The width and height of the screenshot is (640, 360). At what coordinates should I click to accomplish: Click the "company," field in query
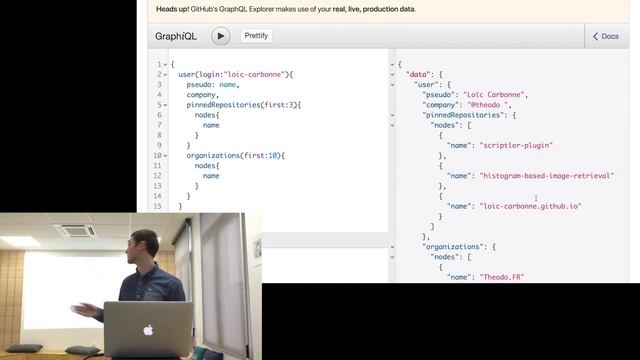click(202, 95)
